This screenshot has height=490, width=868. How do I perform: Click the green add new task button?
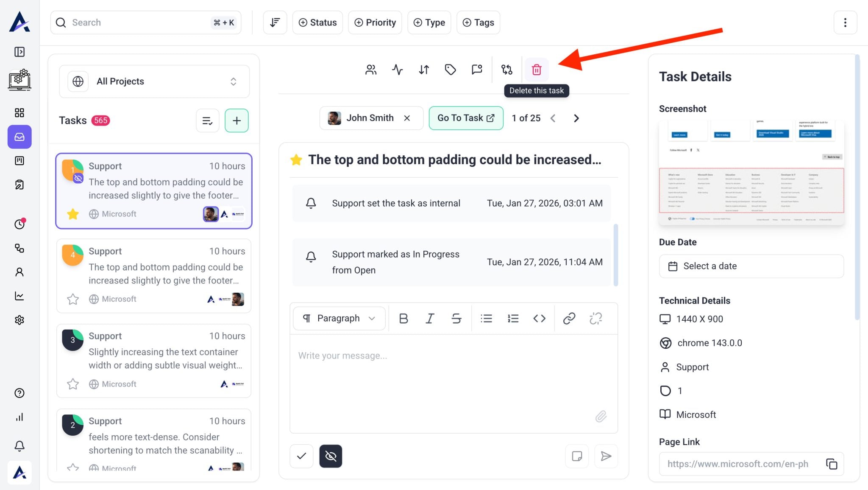click(x=236, y=120)
